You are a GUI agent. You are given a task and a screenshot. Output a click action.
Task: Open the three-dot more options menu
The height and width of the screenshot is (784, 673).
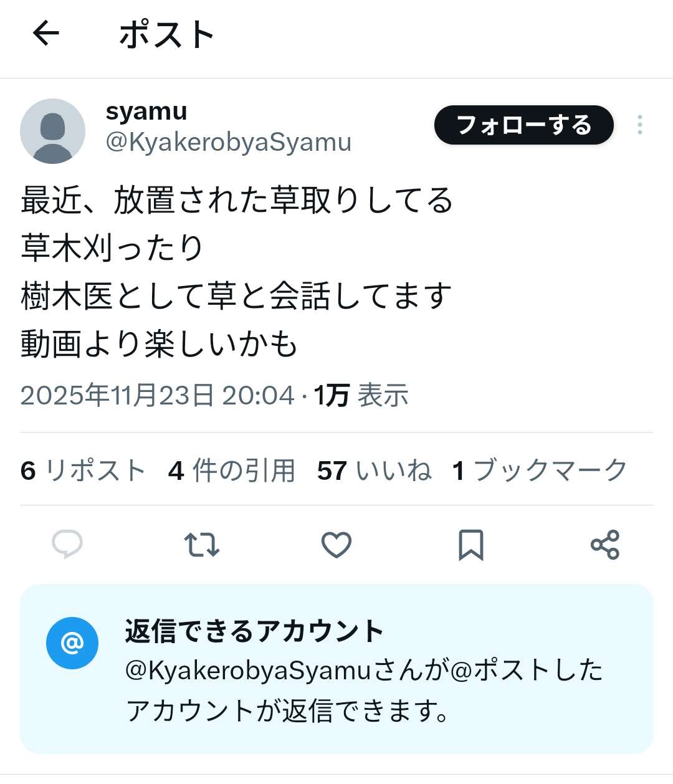[x=639, y=125]
